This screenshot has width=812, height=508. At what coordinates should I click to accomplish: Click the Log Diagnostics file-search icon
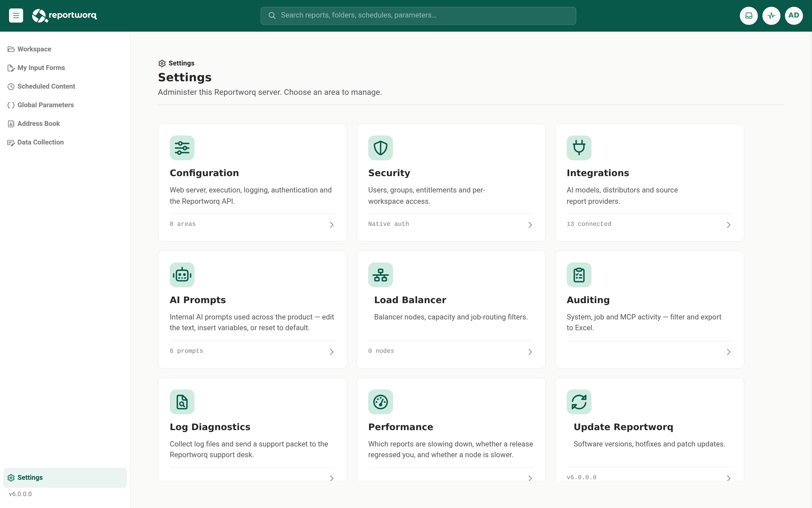[x=182, y=402]
